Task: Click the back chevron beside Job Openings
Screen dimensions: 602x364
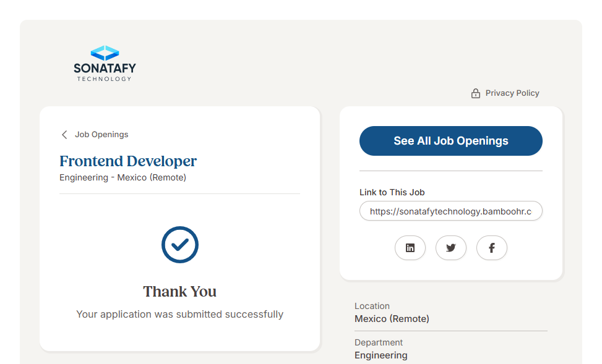Action: (x=64, y=135)
